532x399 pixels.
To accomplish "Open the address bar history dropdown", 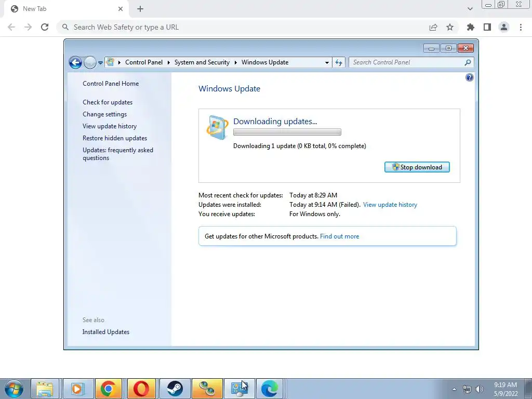I will (327, 62).
